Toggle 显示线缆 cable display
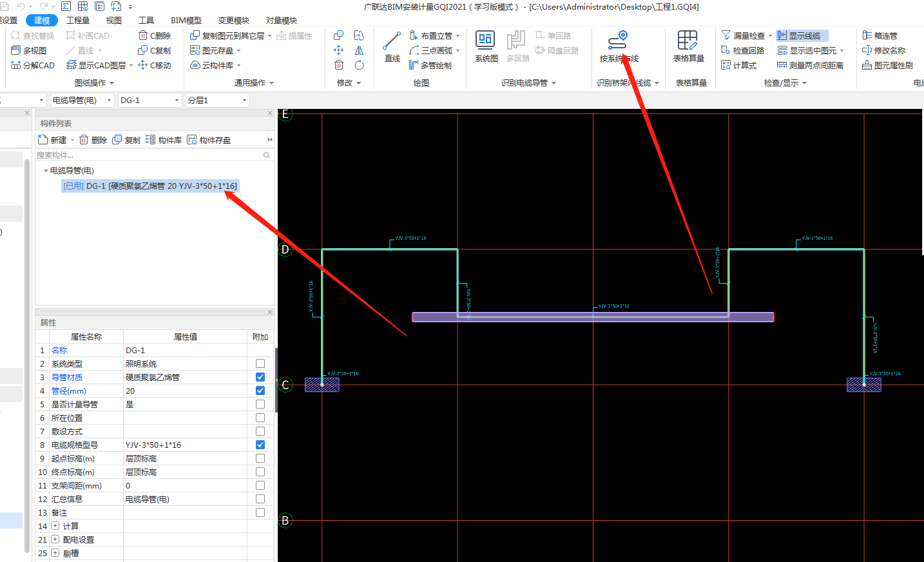The width and height of the screenshot is (924, 562). click(x=802, y=35)
